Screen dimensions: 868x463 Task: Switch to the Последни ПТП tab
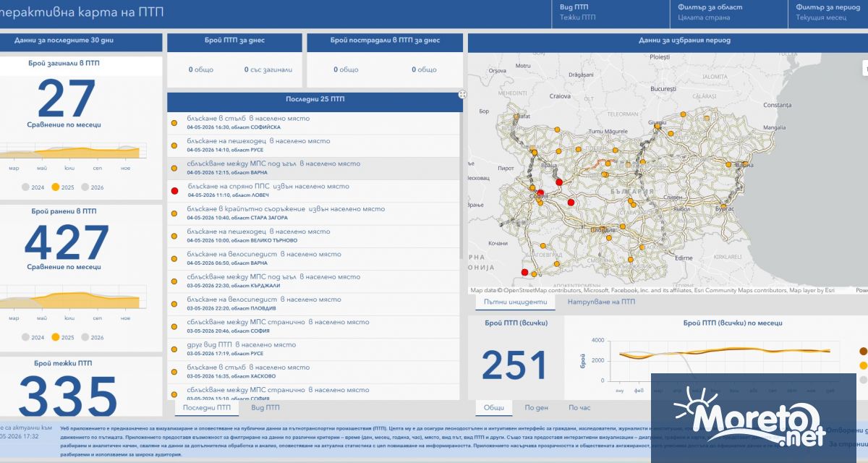207,408
